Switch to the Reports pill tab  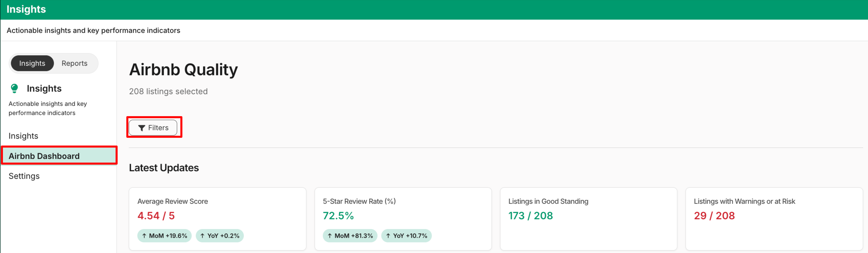coord(75,63)
